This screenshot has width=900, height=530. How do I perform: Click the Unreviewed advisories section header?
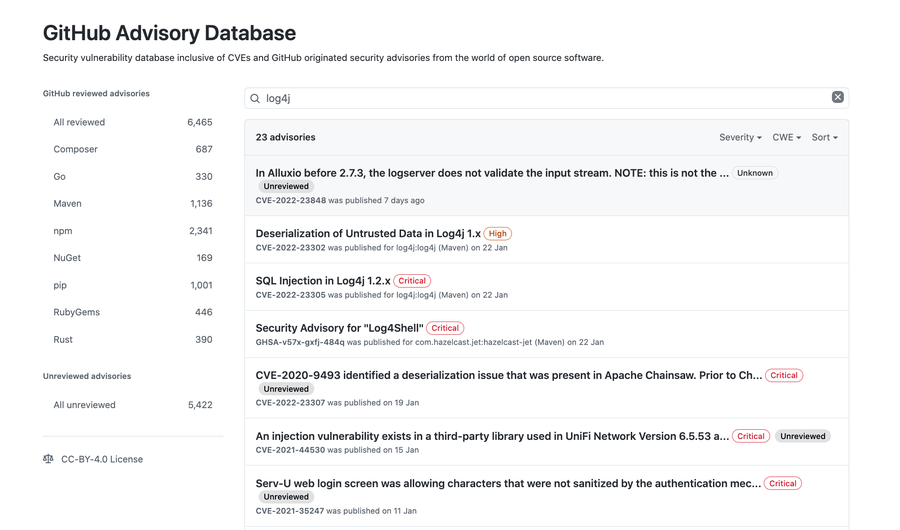(x=87, y=376)
